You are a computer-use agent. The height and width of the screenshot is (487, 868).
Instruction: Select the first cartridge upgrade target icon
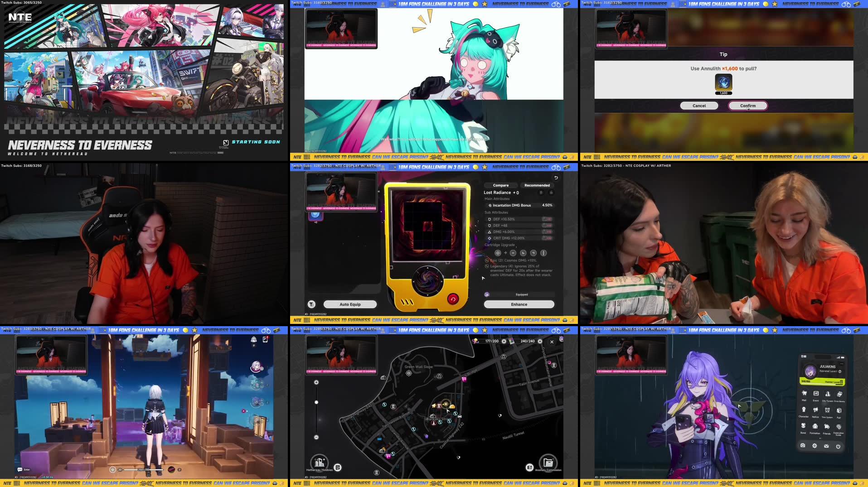(x=498, y=253)
